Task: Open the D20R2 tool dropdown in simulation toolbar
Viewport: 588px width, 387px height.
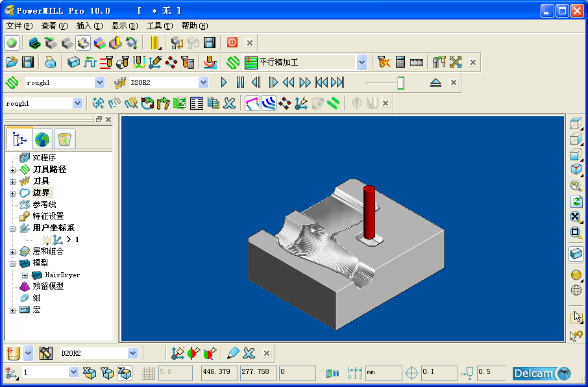Action: coord(204,82)
